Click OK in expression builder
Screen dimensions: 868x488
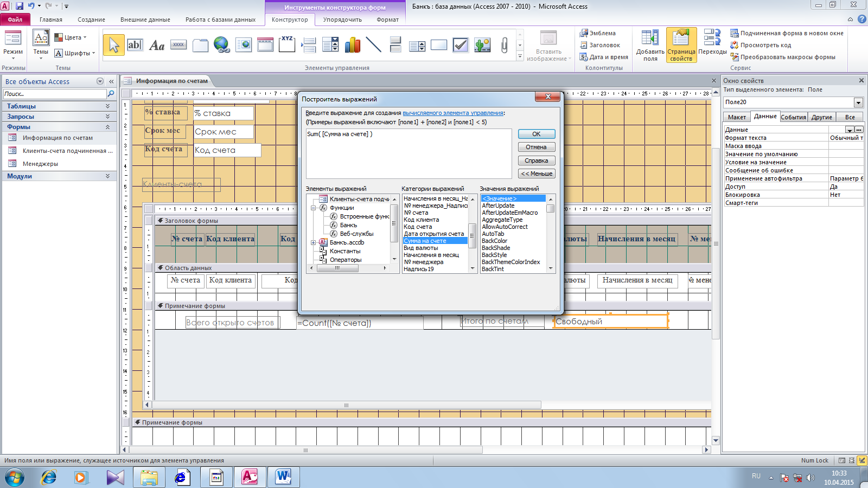(x=536, y=134)
